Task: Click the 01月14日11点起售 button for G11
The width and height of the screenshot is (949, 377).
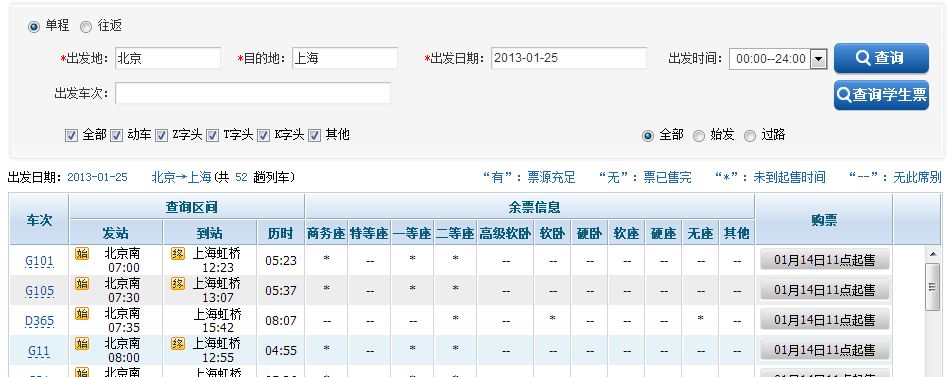Action: coord(824,350)
